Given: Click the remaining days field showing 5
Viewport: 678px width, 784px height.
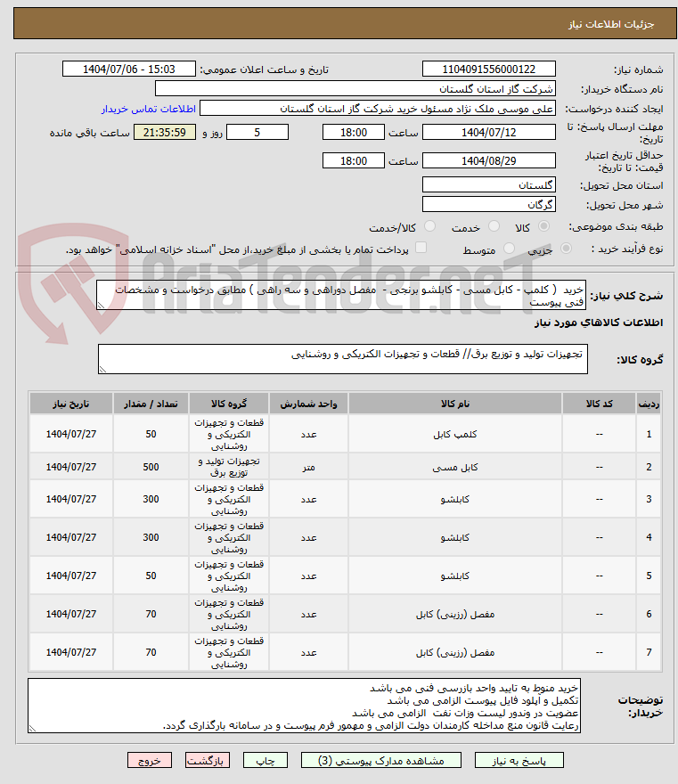Looking at the screenshot, I should click(257, 133).
